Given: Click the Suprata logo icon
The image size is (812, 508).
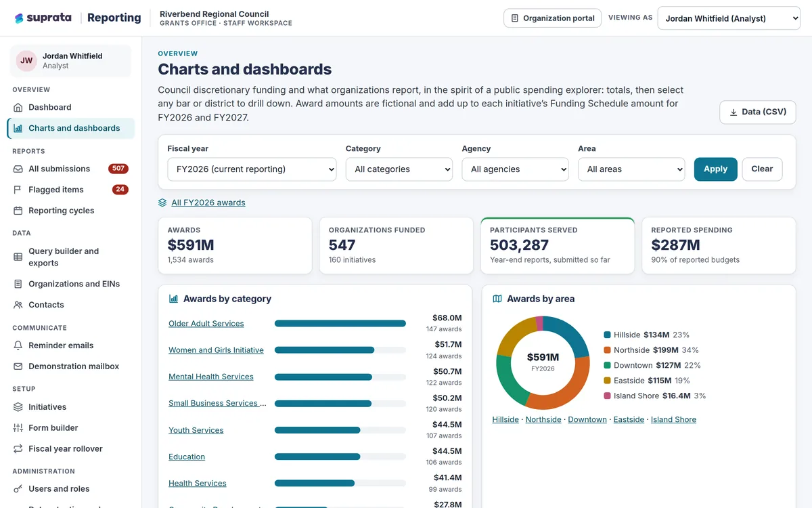Looking at the screenshot, I should (x=19, y=18).
